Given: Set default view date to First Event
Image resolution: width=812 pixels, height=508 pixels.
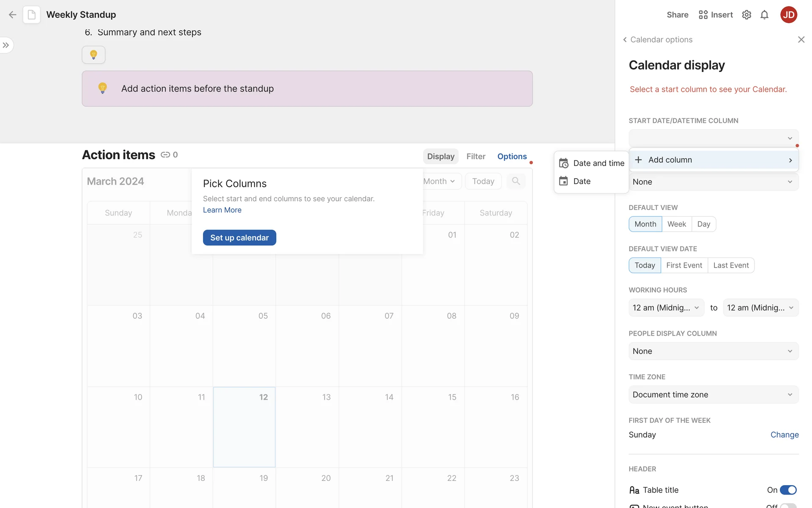Looking at the screenshot, I should (x=684, y=265).
